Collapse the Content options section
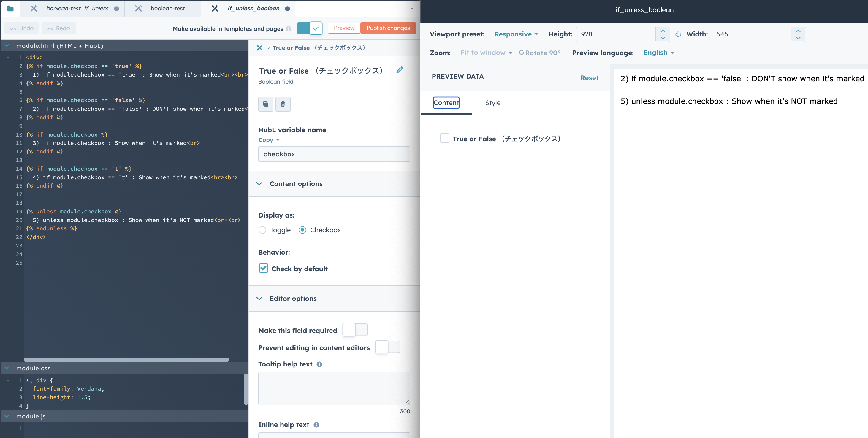Screen dimensions: 868x438 (259, 184)
